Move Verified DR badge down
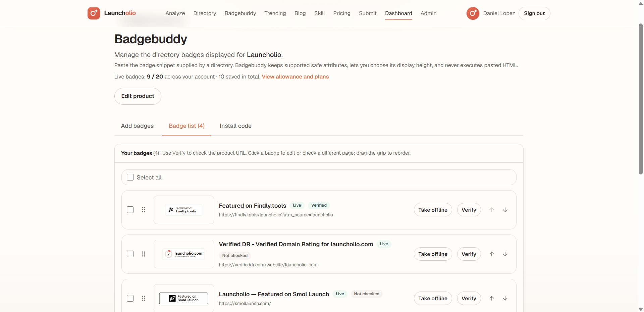Viewport: 644px width, 312px height. click(505, 254)
